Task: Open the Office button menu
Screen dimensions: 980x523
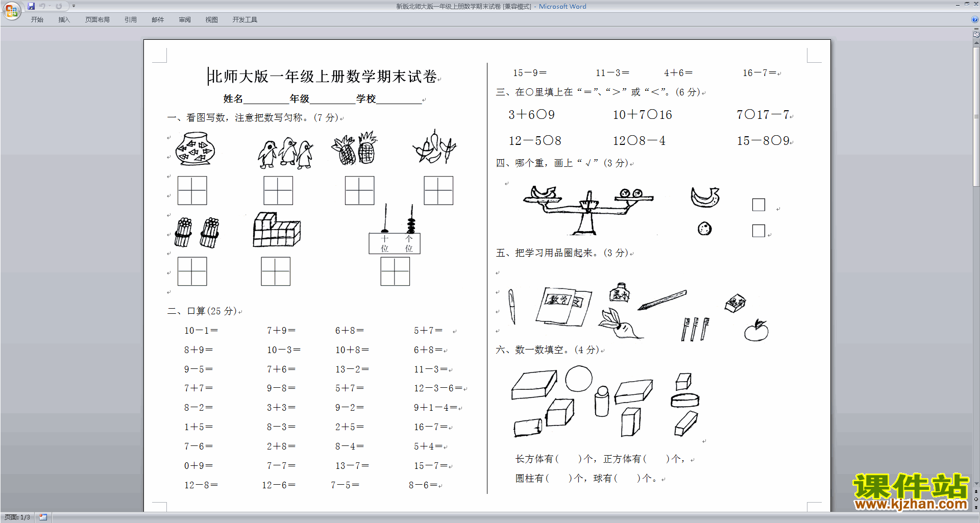Action: pos(11,11)
